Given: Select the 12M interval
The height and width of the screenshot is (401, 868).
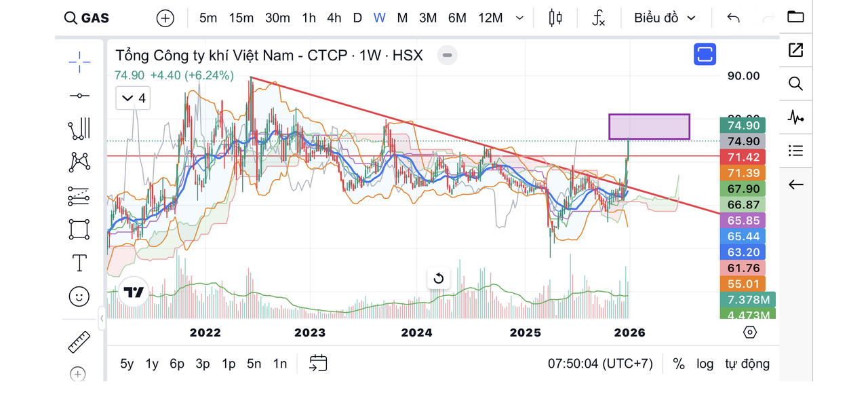Looking at the screenshot, I should pyautogui.click(x=490, y=18).
